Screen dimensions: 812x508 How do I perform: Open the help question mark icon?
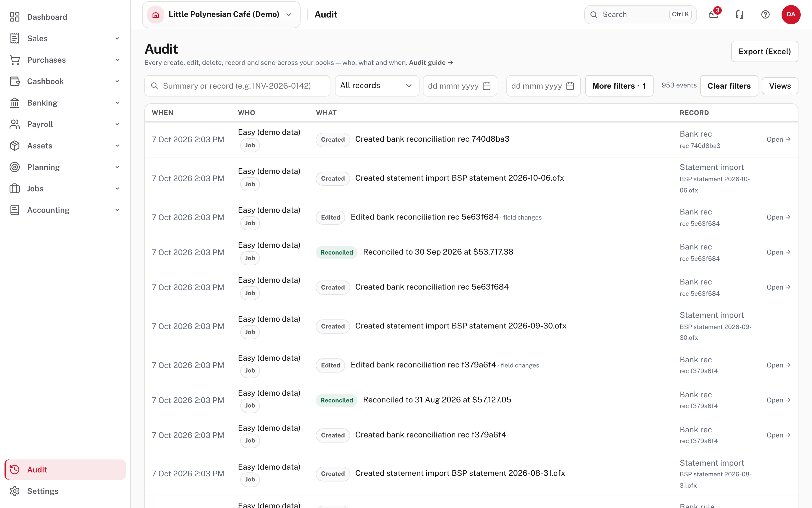(x=765, y=14)
